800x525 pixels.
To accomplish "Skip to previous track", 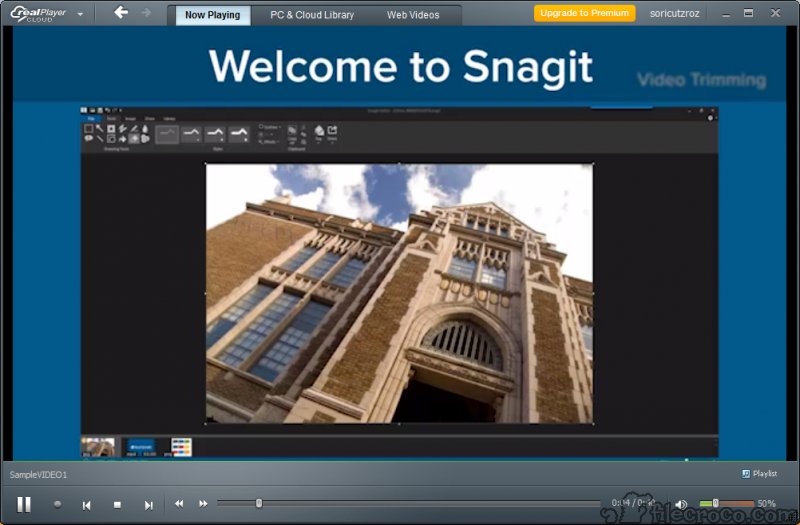I will [x=87, y=505].
